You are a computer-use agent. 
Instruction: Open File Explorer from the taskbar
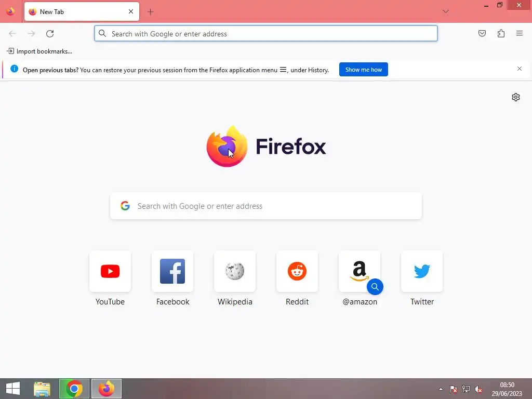(42, 389)
